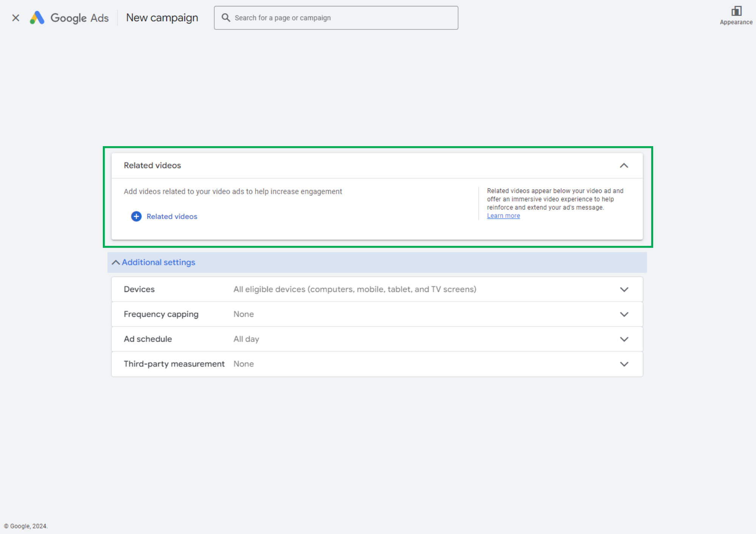The width and height of the screenshot is (756, 534).
Task: Click the magnifier search icon
Action: pyautogui.click(x=226, y=18)
